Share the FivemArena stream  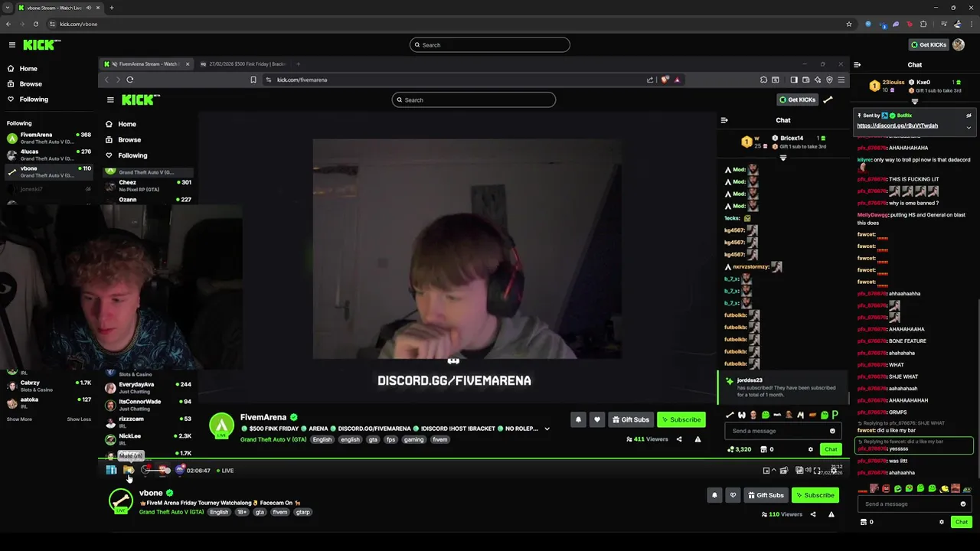(678, 439)
